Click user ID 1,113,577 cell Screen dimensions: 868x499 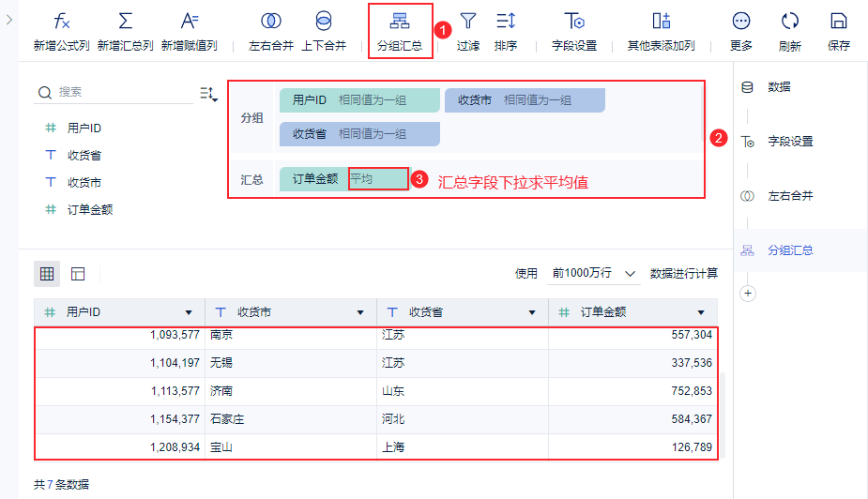point(119,391)
